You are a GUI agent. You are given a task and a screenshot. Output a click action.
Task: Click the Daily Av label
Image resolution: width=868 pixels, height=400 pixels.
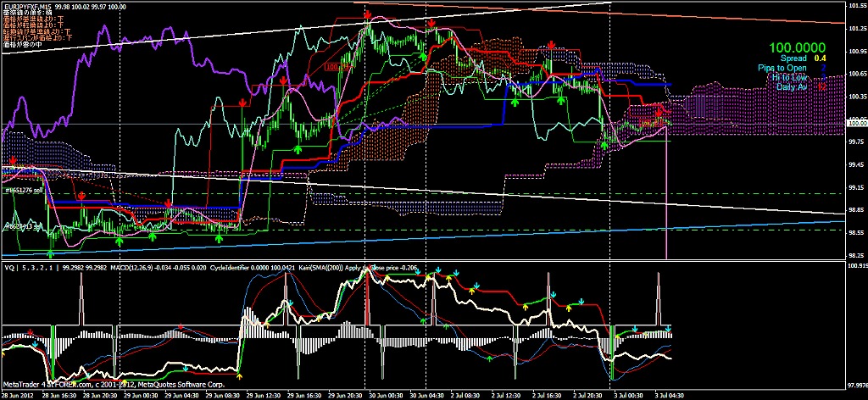(789, 86)
